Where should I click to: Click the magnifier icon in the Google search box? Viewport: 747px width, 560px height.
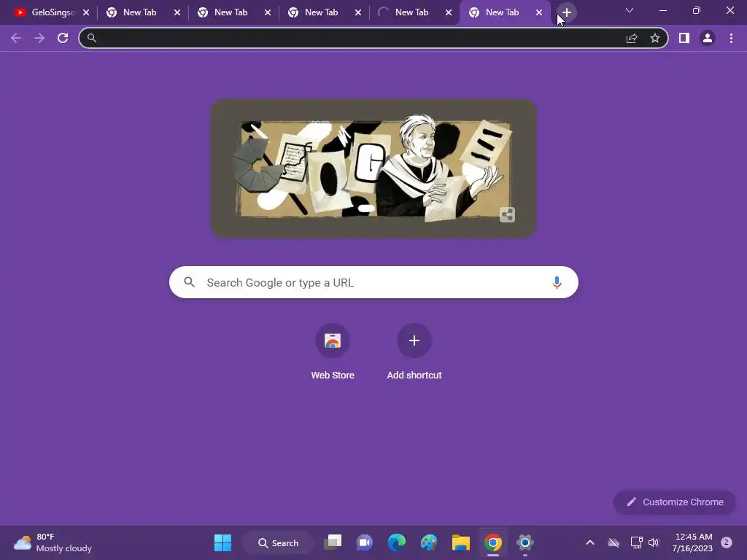[189, 282]
